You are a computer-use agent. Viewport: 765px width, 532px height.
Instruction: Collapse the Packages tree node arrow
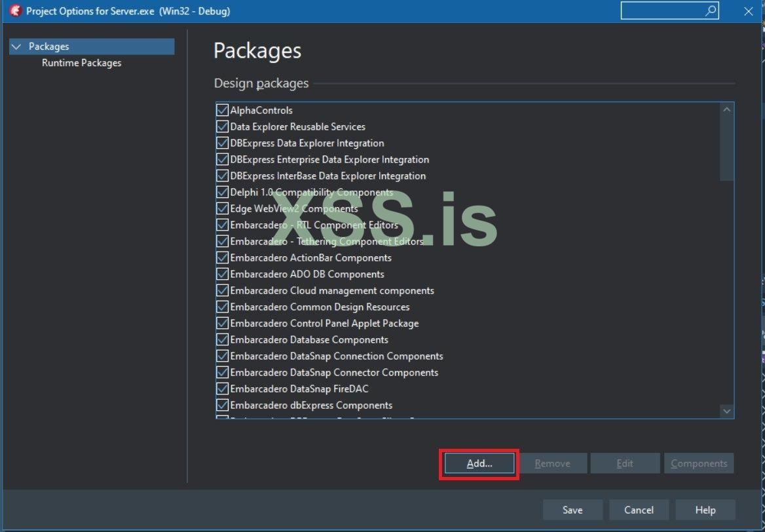[16, 47]
